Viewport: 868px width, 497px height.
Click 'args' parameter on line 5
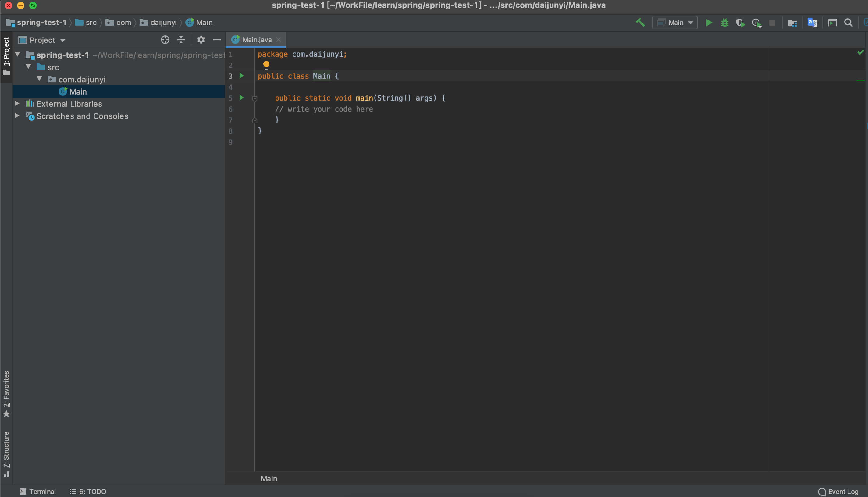tap(424, 98)
